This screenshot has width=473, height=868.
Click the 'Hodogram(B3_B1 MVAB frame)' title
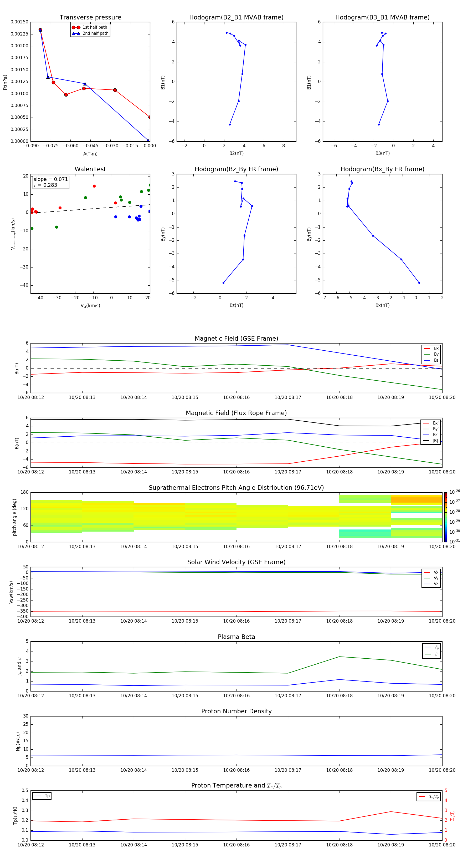382,18
